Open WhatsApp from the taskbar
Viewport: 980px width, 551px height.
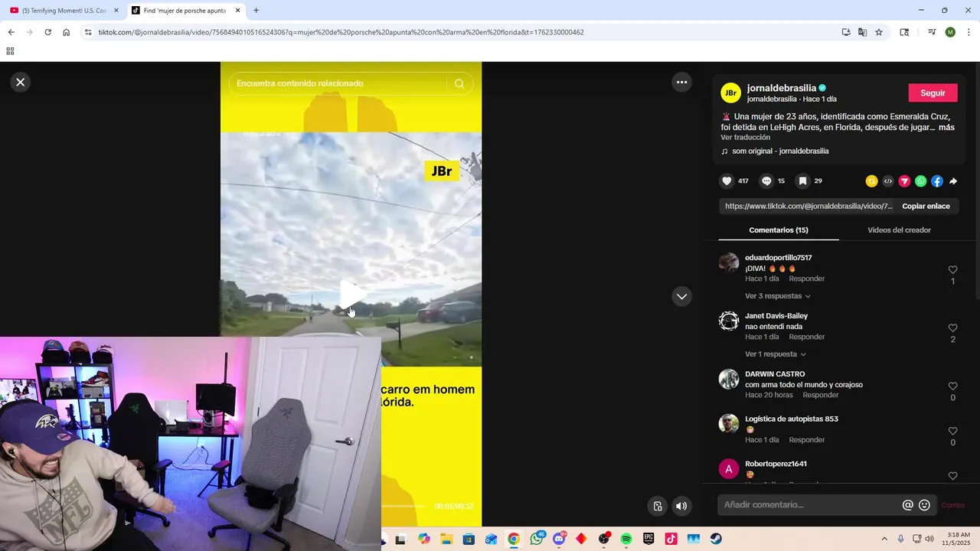click(x=536, y=539)
